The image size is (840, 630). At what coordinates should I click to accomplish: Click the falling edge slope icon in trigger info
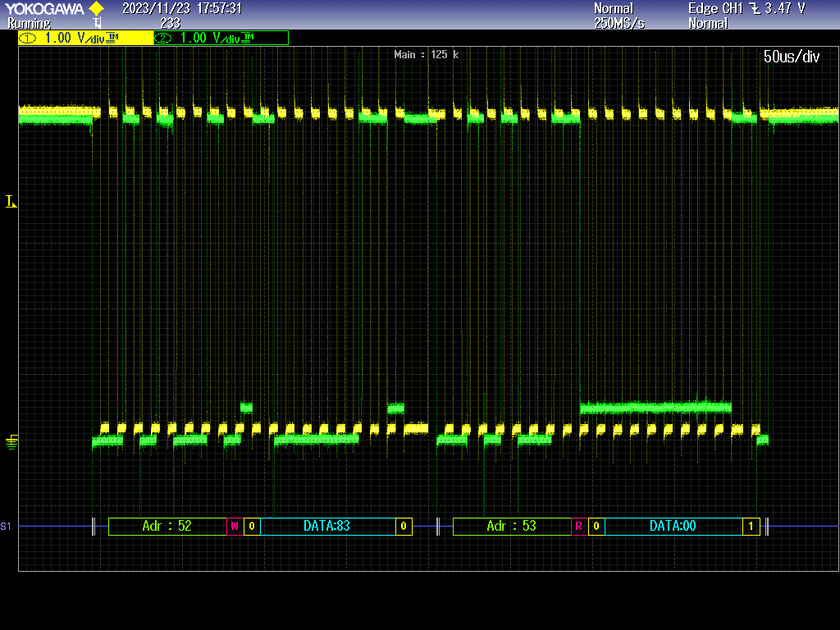tap(756, 9)
